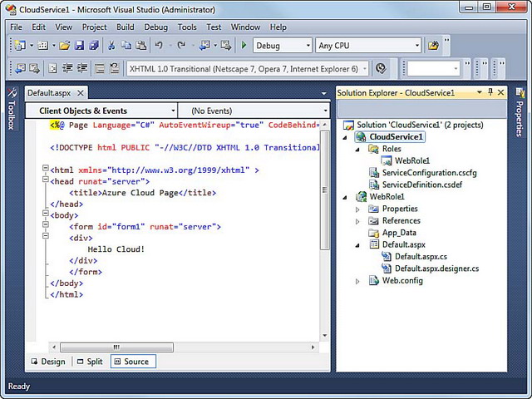This screenshot has height=399, width=532.
Task: Open Client Objects & Events dropdown
Action: click(x=173, y=111)
